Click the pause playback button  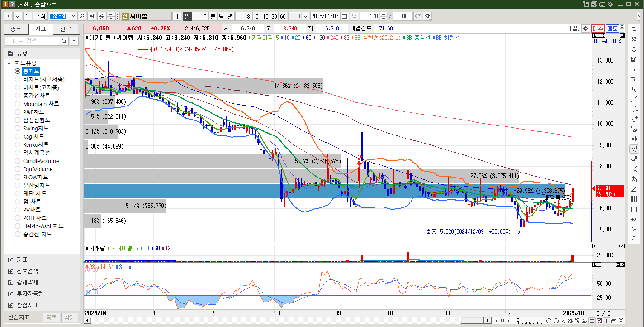tap(502, 321)
